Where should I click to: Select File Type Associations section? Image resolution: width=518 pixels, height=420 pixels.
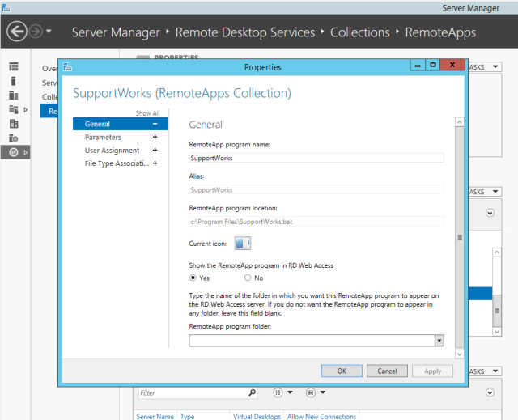pyautogui.click(x=117, y=163)
